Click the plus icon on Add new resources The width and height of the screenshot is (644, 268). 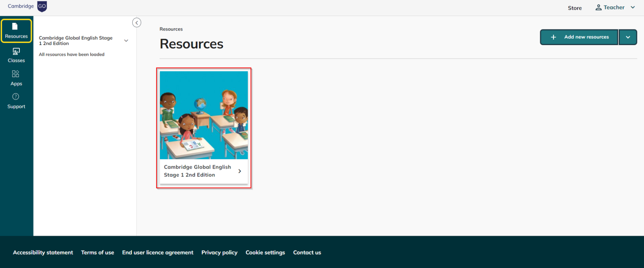pos(554,37)
